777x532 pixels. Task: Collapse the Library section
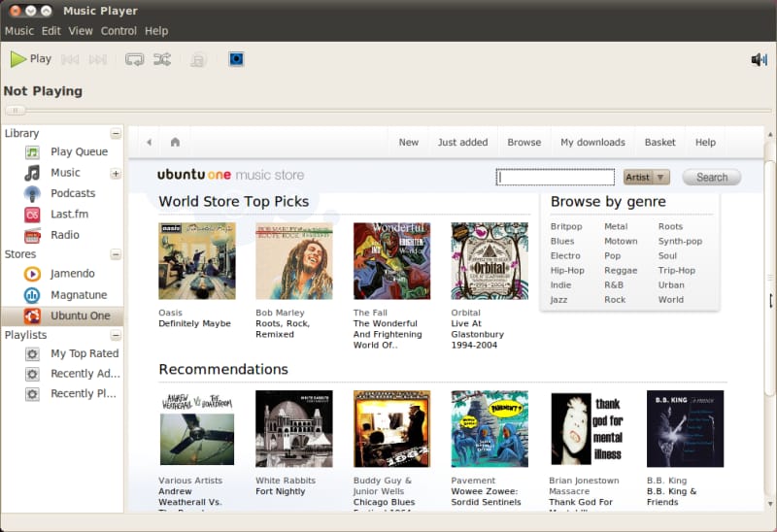pos(116,133)
